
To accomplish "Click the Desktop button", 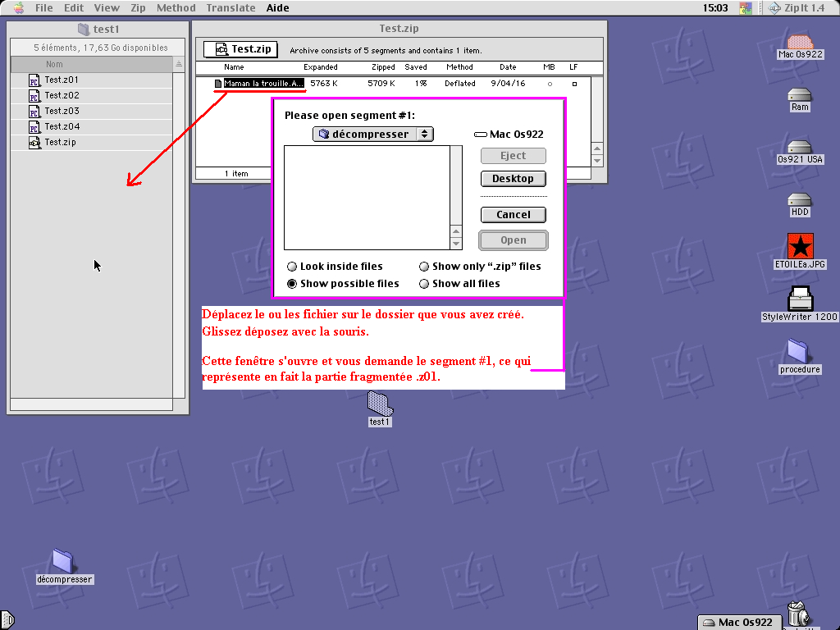I will point(513,179).
